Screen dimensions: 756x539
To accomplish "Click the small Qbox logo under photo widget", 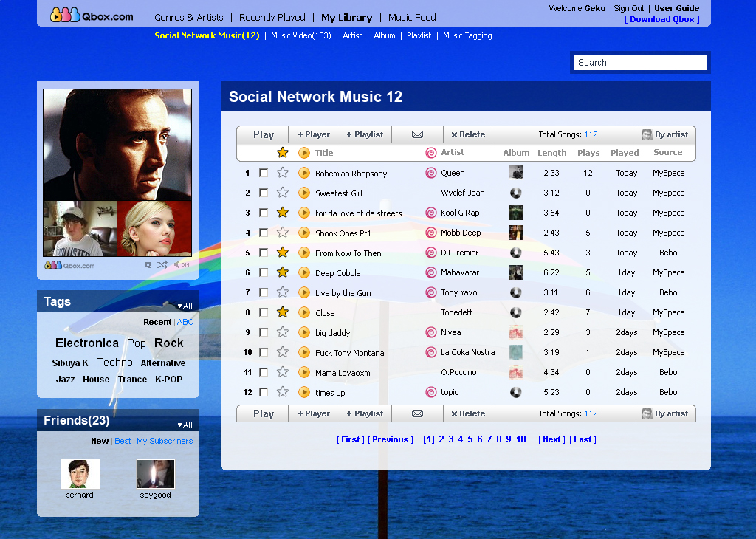I will coord(69,265).
